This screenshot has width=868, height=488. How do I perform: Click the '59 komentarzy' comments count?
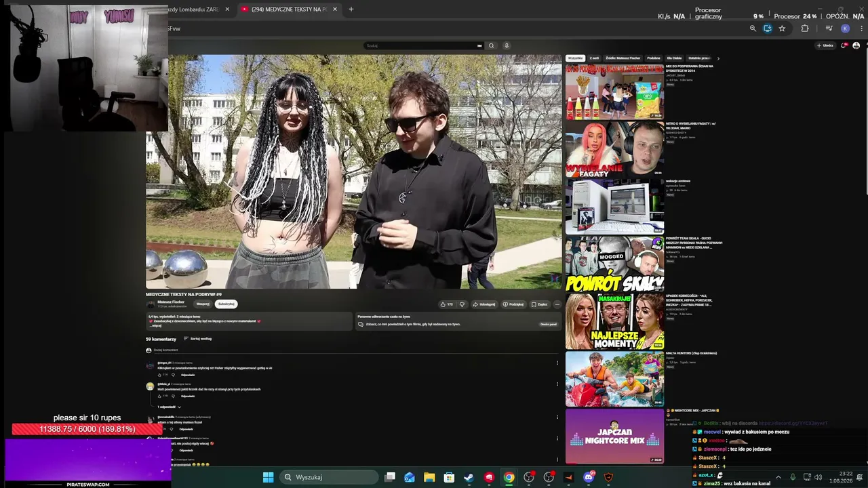pyautogui.click(x=161, y=339)
